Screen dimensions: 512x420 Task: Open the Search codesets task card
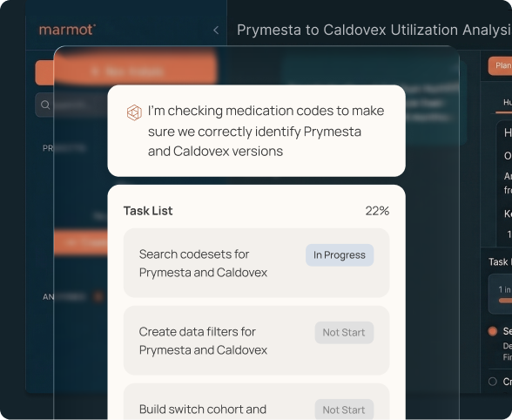click(256, 263)
